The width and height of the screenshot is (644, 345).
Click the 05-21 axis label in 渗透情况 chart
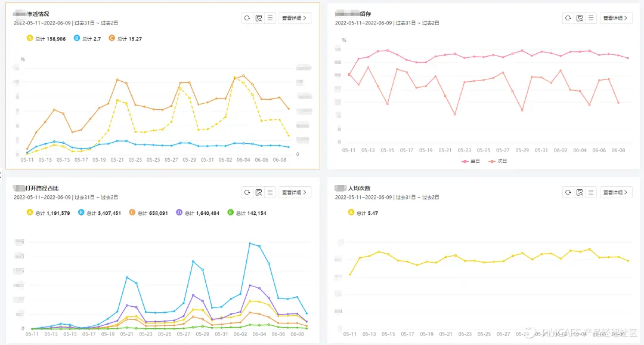(x=117, y=160)
